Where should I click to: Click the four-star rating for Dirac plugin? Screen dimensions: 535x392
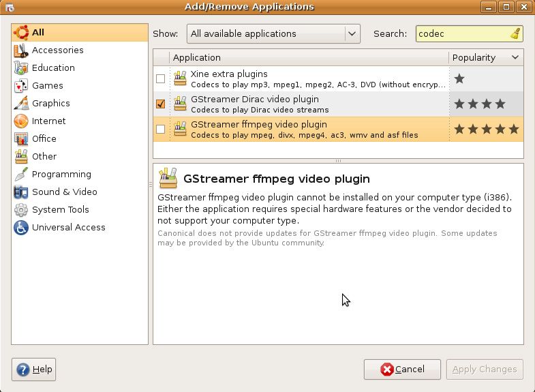pos(480,104)
